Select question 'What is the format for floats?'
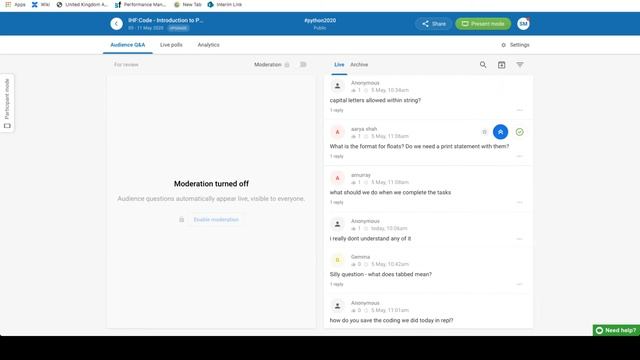Screen dimensions: 640x360 point(419,146)
